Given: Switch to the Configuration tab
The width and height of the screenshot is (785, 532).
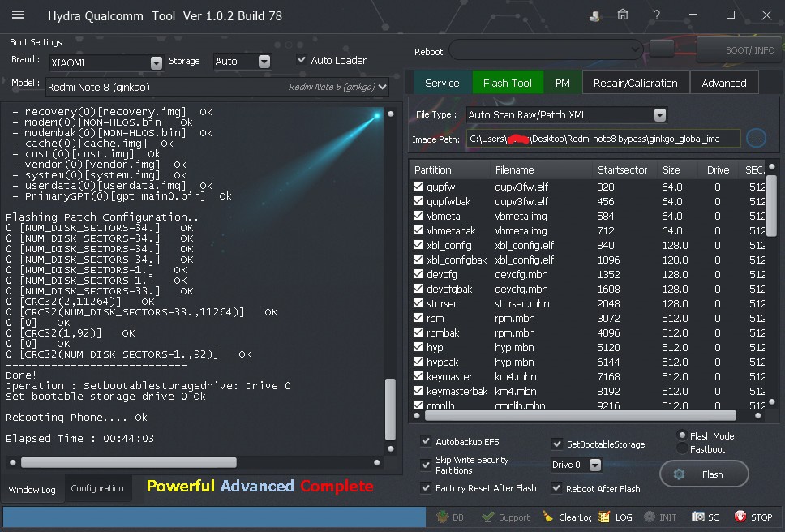Looking at the screenshot, I should [97, 488].
